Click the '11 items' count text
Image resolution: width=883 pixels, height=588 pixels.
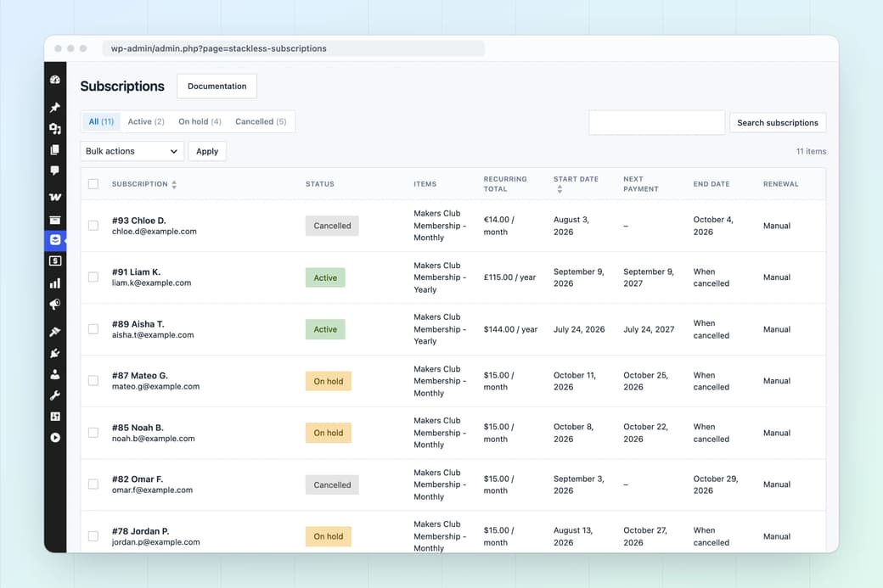(x=811, y=151)
